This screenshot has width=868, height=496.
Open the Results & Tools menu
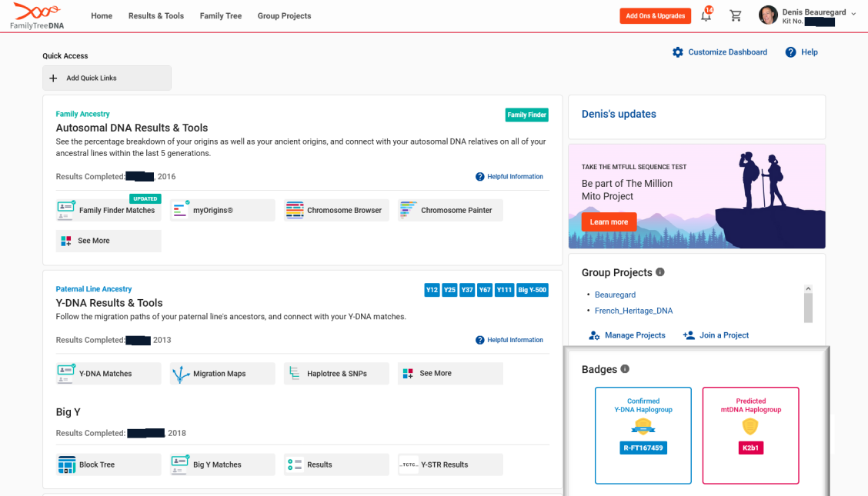[x=156, y=16]
